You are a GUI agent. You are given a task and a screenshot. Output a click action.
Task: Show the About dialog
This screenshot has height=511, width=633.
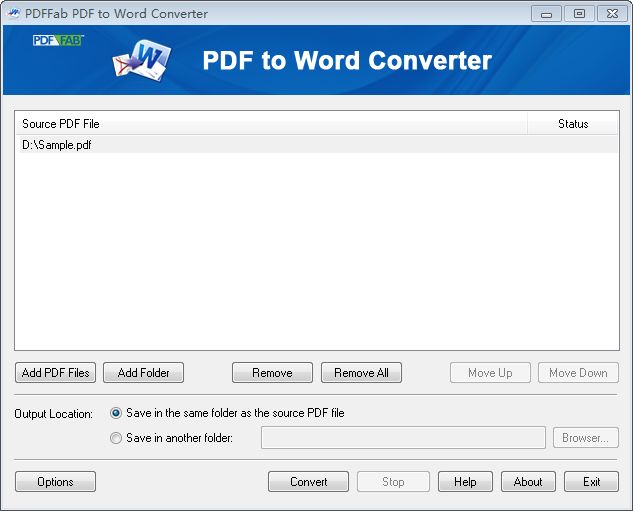coord(528,482)
